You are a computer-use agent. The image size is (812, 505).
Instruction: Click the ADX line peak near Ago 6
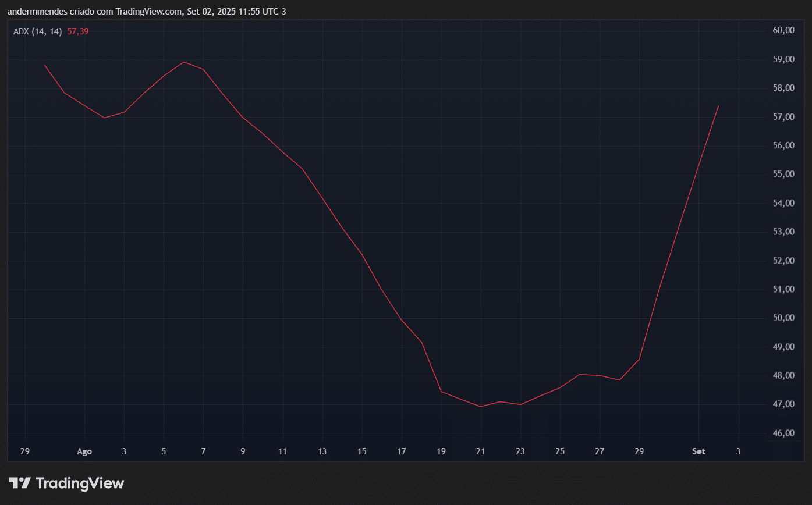(184, 62)
